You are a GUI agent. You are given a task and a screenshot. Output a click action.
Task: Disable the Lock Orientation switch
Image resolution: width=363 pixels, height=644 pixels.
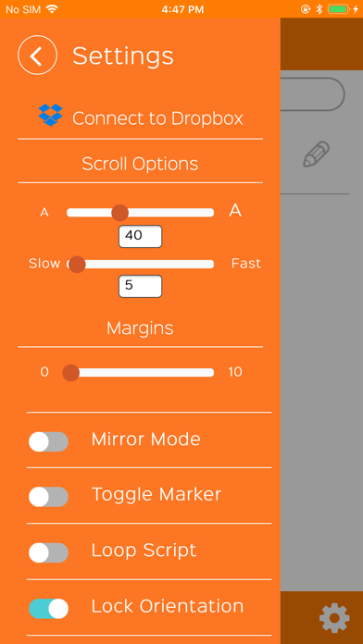[x=48, y=608]
